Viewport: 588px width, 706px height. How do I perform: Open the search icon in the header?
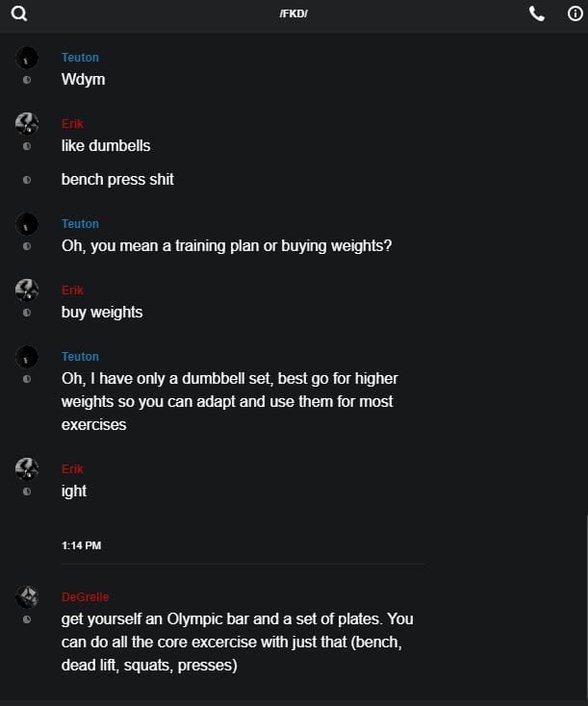tap(19, 13)
